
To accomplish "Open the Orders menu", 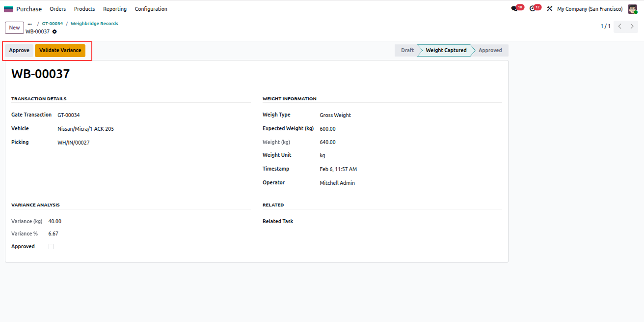I will pos(58,9).
